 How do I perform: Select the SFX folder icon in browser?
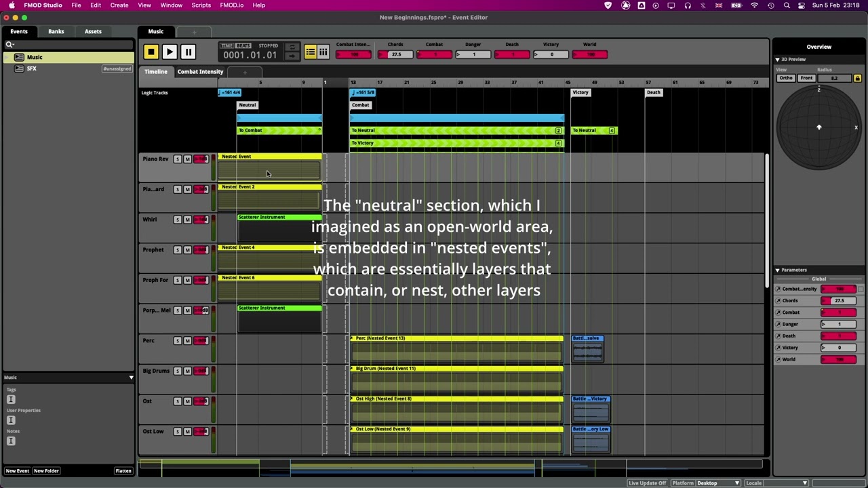tap(19, 68)
